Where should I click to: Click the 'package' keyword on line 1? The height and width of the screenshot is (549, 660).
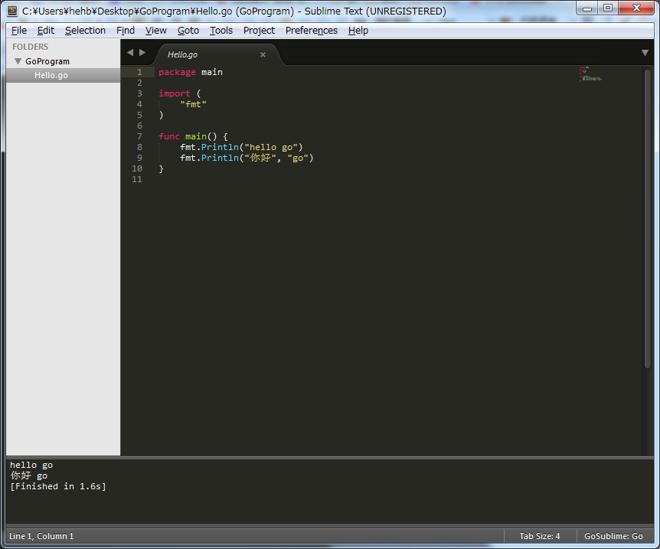pos(177,72)
